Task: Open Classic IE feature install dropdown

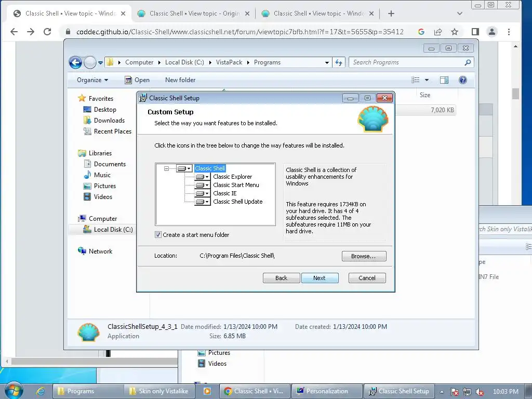Action: pyautogui.click(x=202, y=193)
